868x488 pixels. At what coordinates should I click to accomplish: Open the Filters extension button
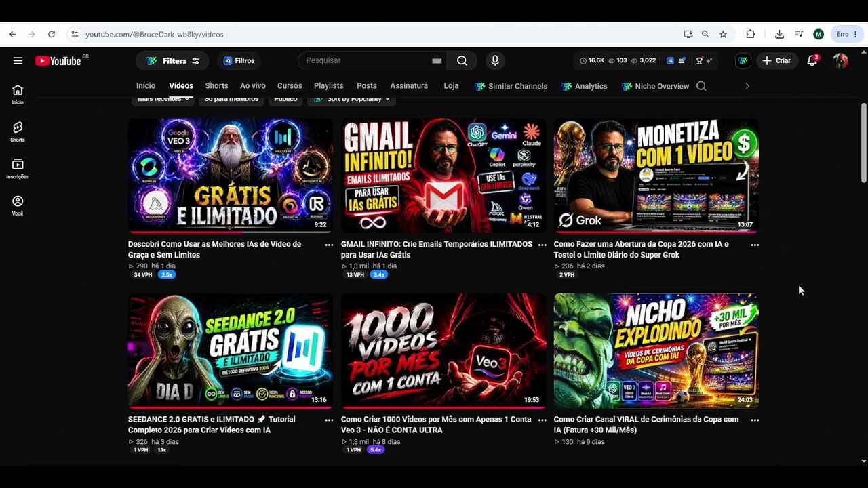click(x=172, y=60)
